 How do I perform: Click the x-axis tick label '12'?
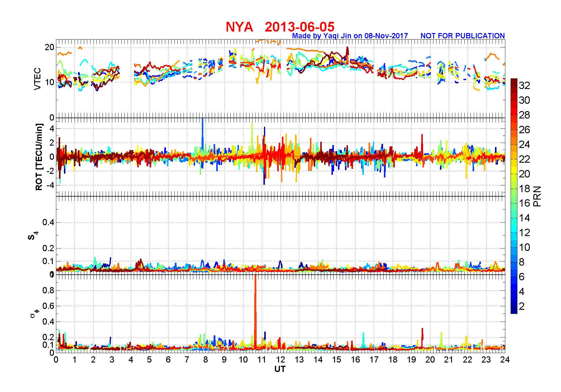click(280, 360)
